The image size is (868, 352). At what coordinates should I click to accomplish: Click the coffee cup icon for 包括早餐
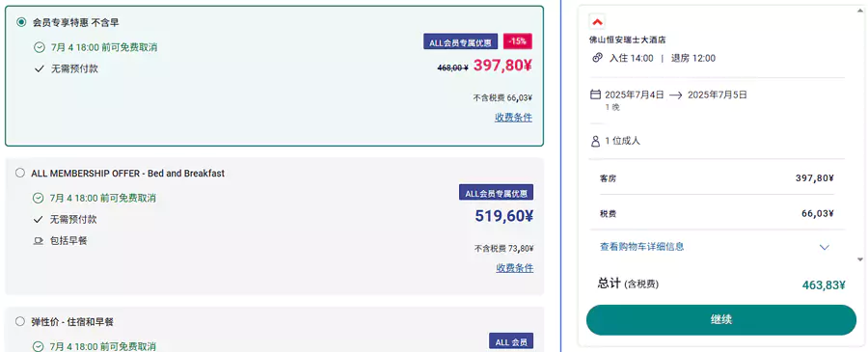pyautogui.click(x=39, y=241)
